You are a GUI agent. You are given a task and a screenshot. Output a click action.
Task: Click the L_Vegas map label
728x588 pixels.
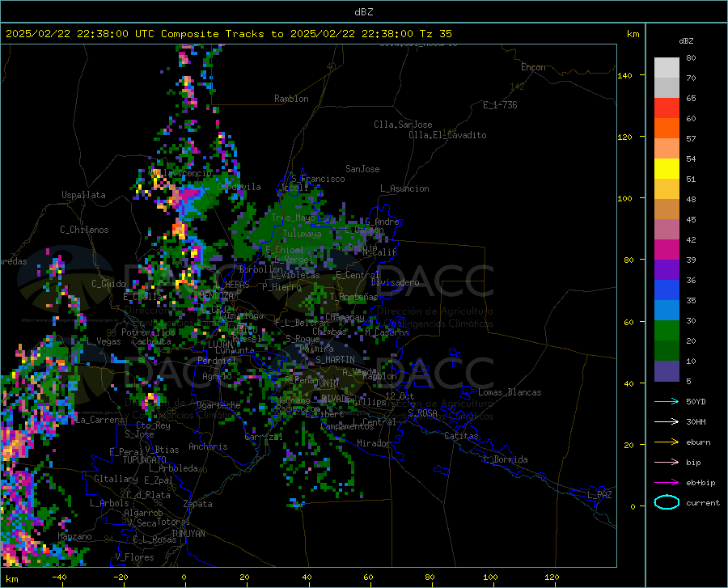click(x=104, y=341)
